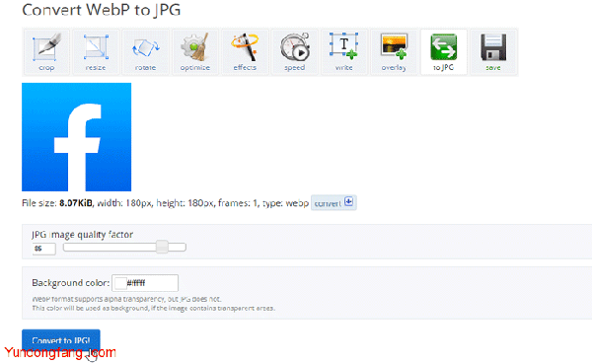Select the speed stopwatch tool
The width and height of the screenshot is (592, 364).
294,52
